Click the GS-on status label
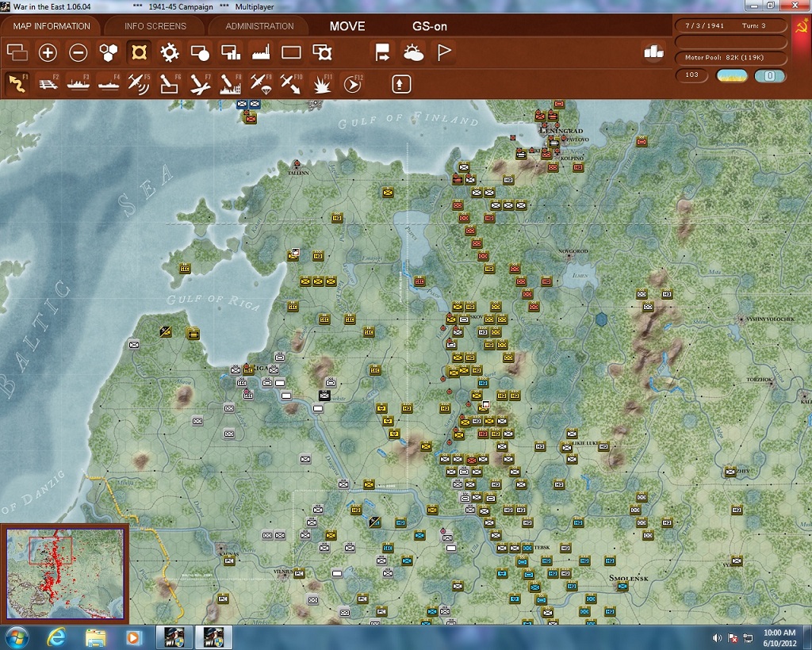The width and height of the screenshot is (812, 650). [429, 26]
